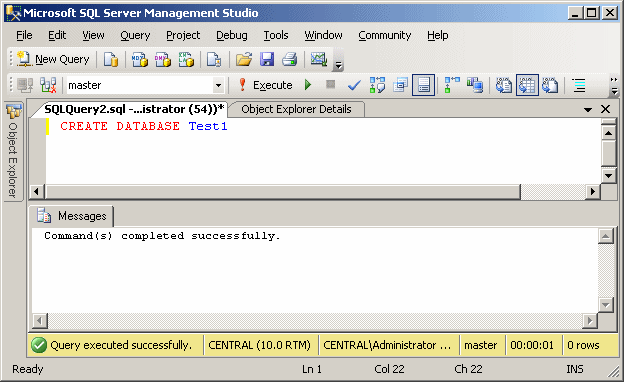Toggle IntelliSense Enabled
624x382 pixels.
(x=423, y=85)
